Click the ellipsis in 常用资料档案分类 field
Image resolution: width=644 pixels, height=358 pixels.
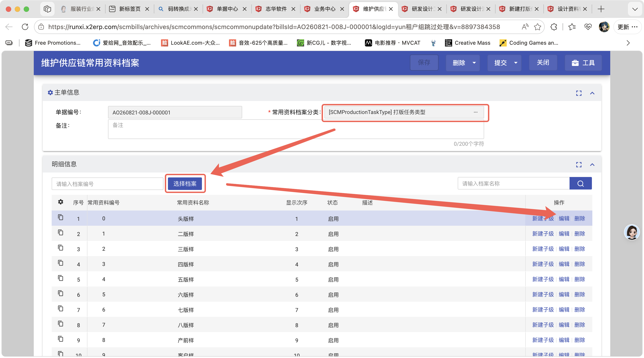[x=475, y=112]
